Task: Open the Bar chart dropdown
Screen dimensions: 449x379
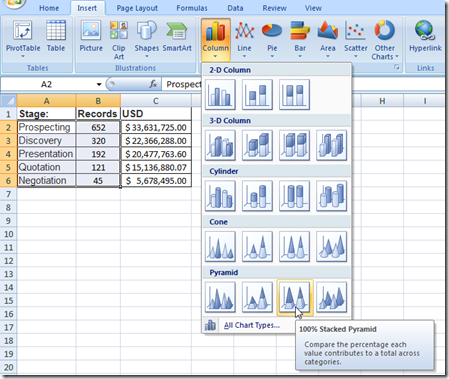Action: pyautogui.click(x=300, y=39)
